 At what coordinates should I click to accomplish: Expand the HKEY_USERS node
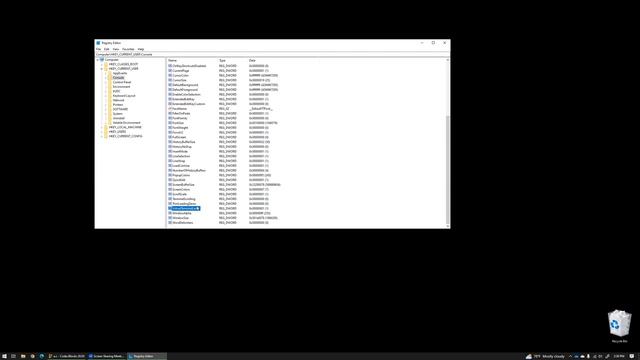[x=102, y=131]
